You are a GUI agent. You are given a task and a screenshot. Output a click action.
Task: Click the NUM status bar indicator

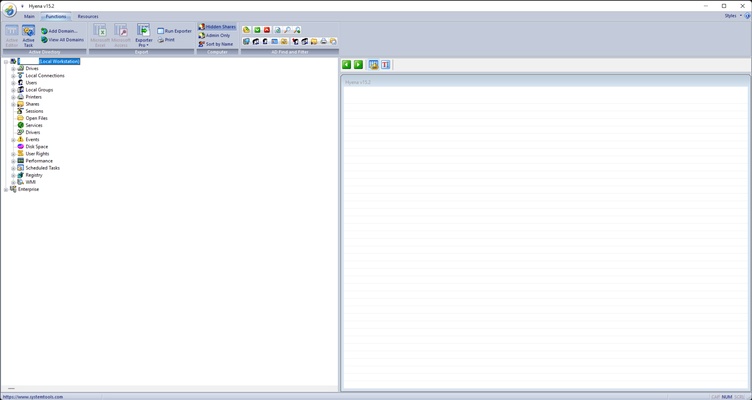click(x=727, y=397)
